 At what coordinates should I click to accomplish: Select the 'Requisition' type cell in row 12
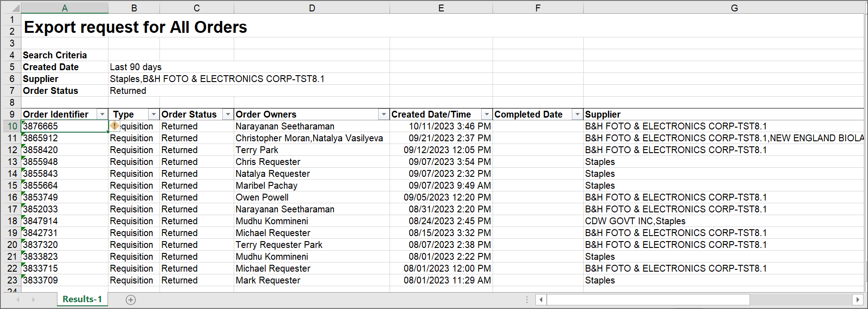(134, 150)
